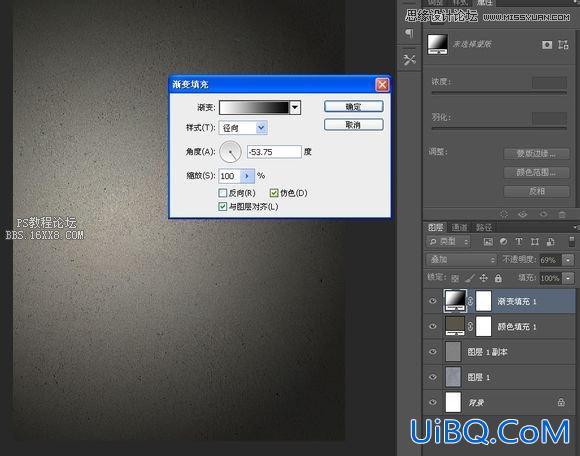Click the shape layer filter icon
This screenshot has width=580, height=456.
click(x=535, y=241)
